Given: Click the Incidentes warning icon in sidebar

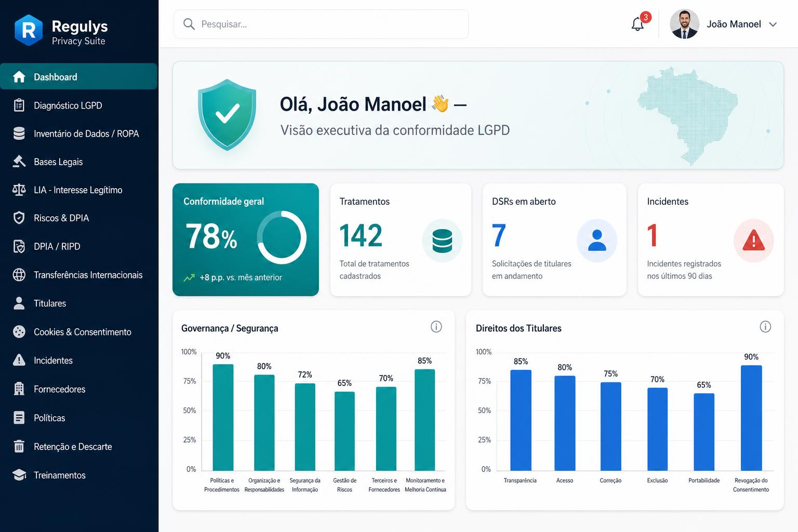Looking at the screenshot, I should (x=19, y=360).
